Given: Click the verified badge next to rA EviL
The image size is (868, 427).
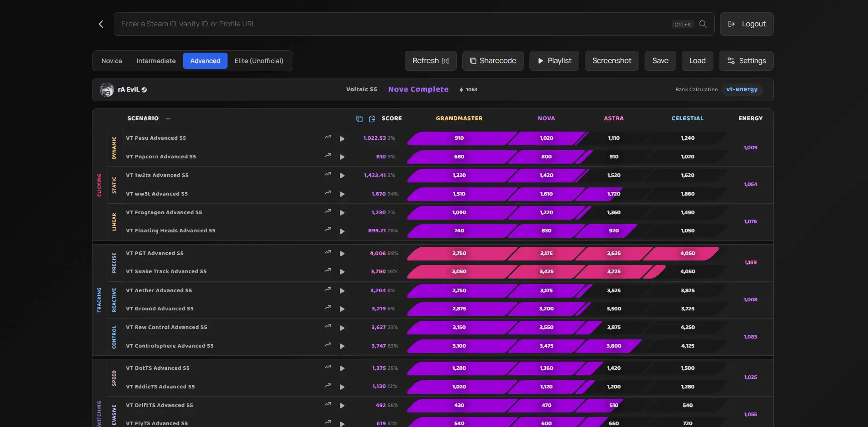Looking at the screenshot, I should (x=144, y=90).
